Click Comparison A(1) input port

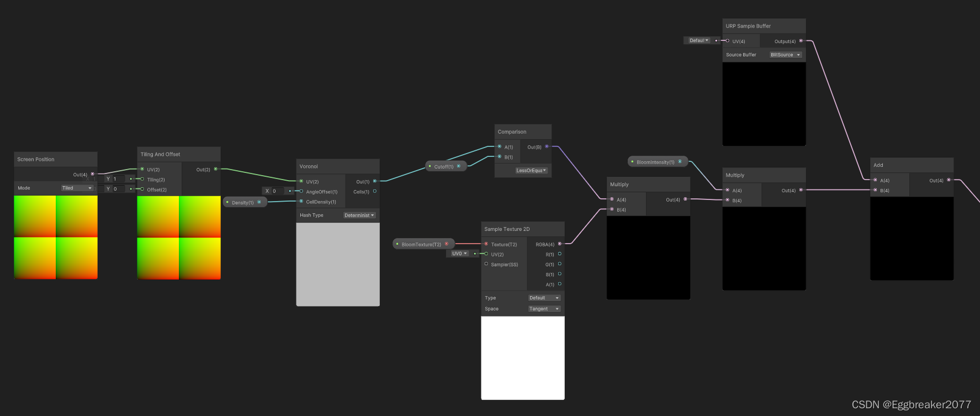tap(499, 146)
